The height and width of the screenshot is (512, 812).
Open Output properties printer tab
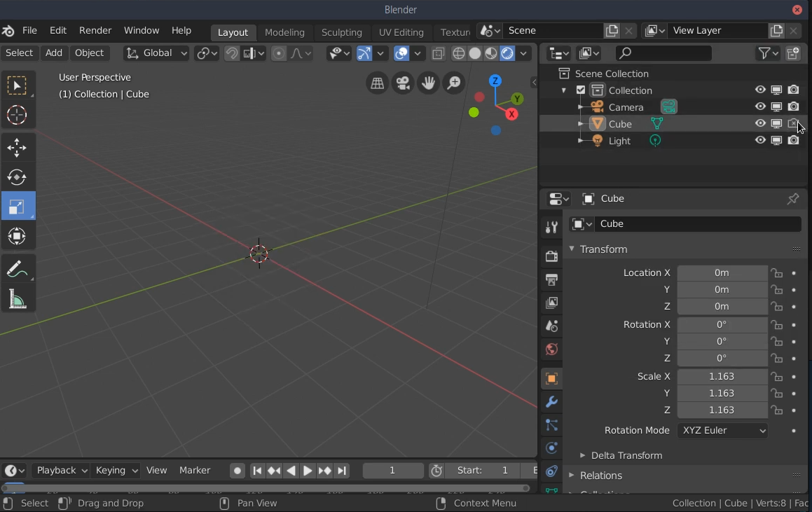pos(551,279)
